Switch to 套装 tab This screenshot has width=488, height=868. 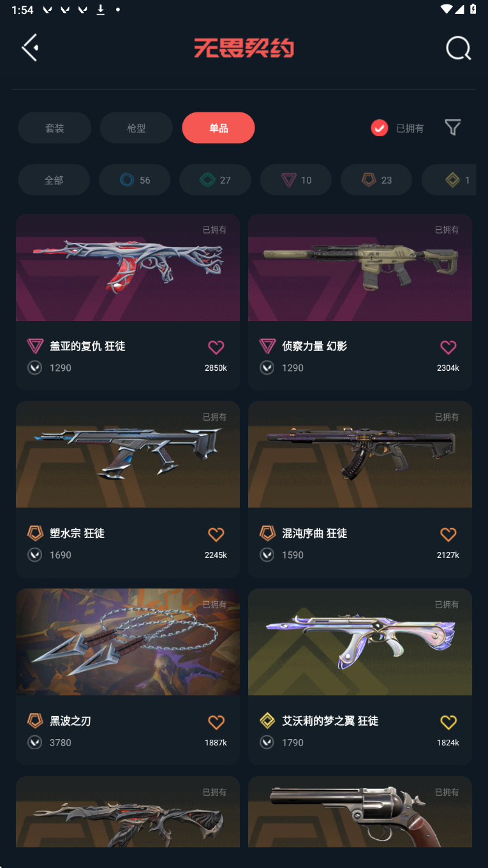coord(54,128)
